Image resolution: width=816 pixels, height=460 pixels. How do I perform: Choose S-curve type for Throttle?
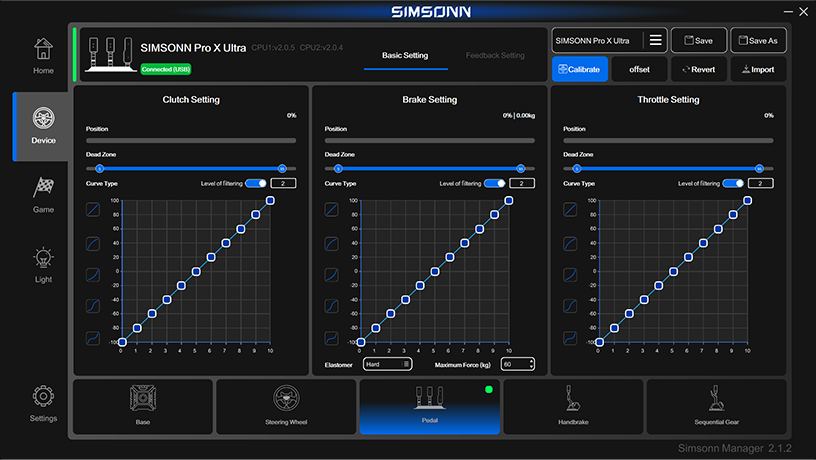point(570,338)
